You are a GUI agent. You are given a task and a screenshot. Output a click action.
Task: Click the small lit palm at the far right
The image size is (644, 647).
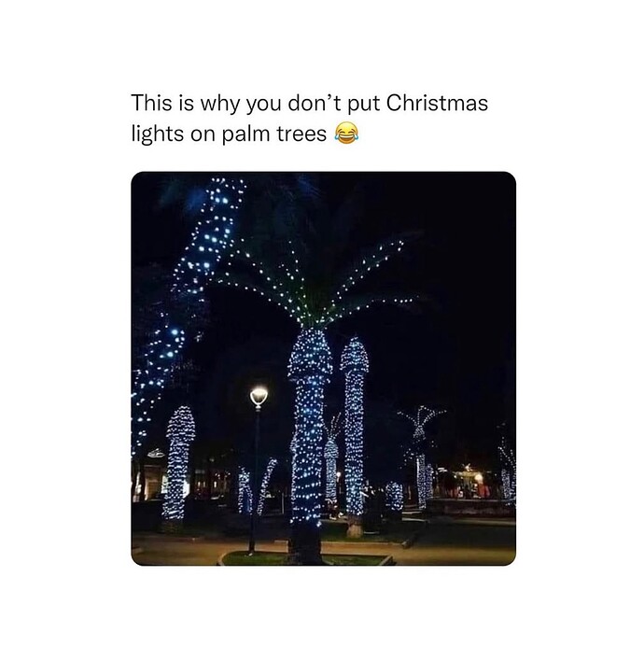(509, 471)
